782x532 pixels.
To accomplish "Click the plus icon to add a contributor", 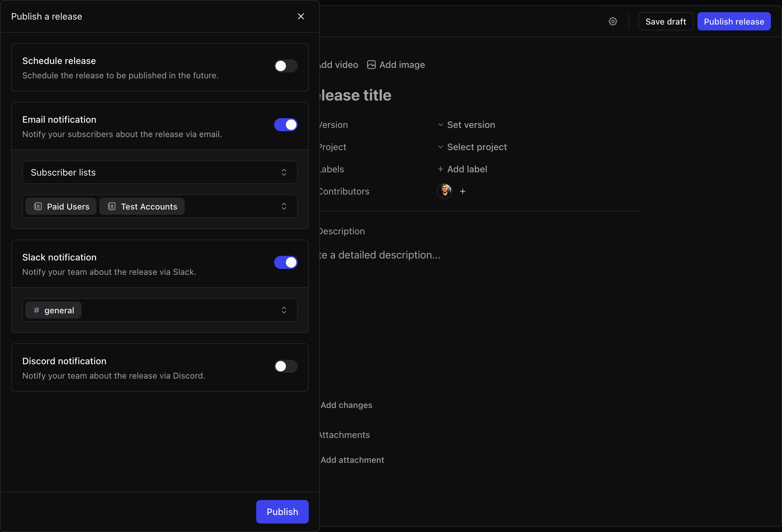I will coord(463,191).
